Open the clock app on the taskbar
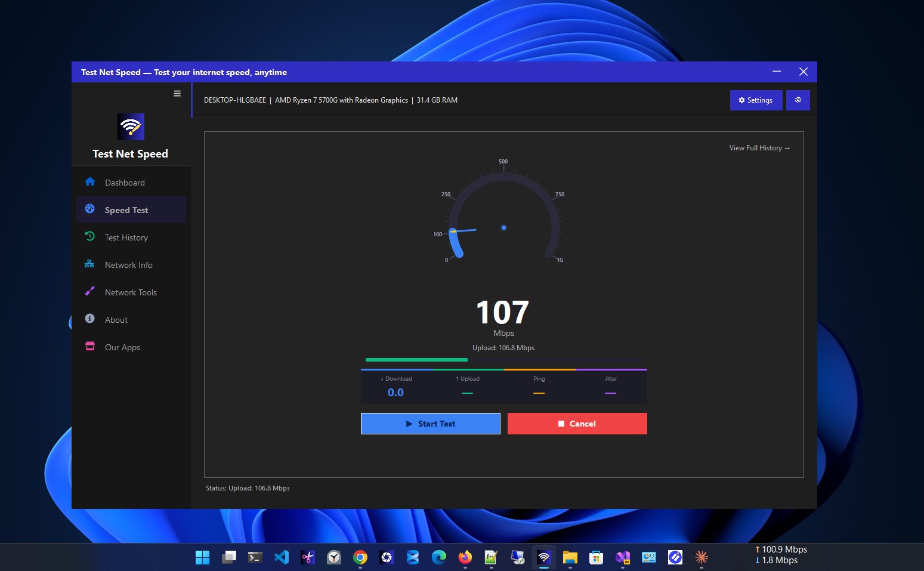The image size is (924, 571). (x=334, y=557)
